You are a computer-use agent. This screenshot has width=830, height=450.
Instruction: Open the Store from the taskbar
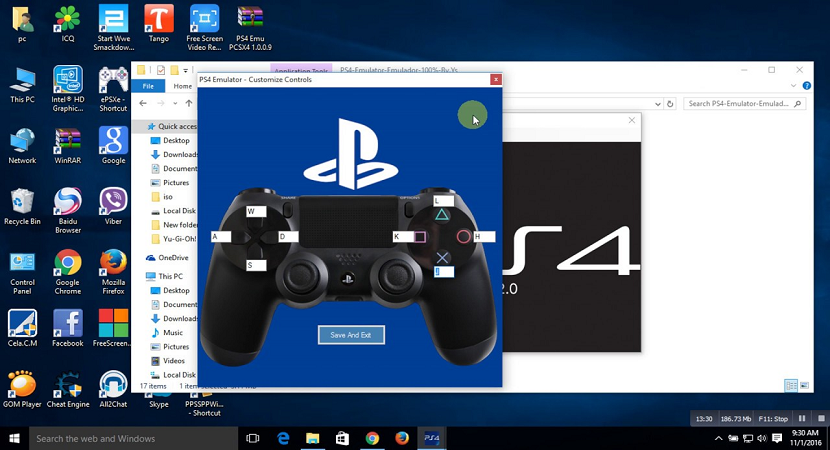pyautogui.click(x=342, y=438)
